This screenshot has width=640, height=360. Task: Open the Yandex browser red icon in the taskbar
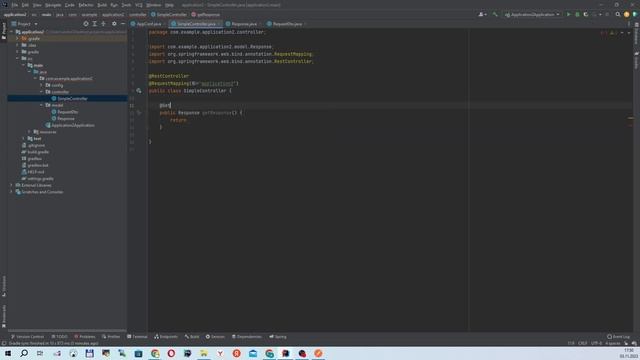(x=236, y=353)
